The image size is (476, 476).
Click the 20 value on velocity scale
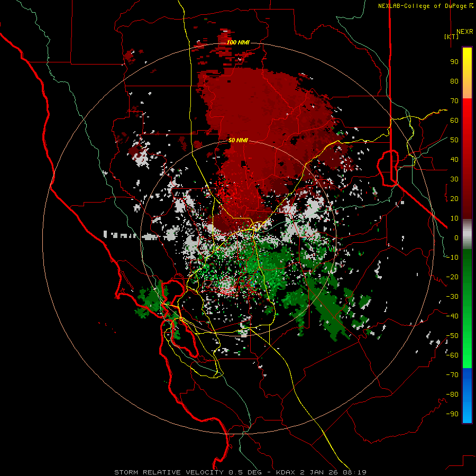click(x=454, y=199)
